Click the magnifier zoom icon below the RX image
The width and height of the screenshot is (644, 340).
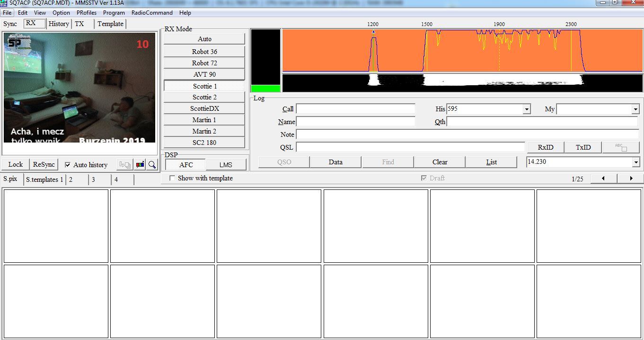click(152, 165)
